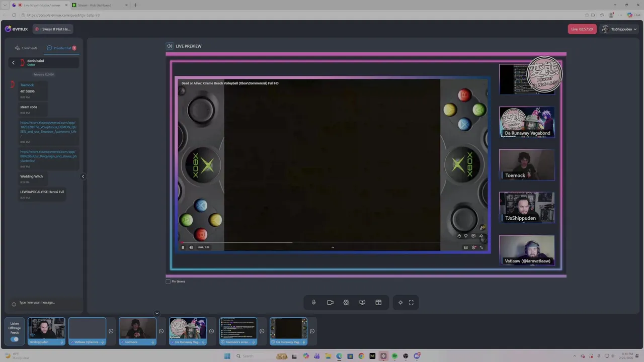This screenshot has width=644, height=362.
Task: Click the back arrow beside devin baird
Action: pyautogui.click(x=14, y=62)
